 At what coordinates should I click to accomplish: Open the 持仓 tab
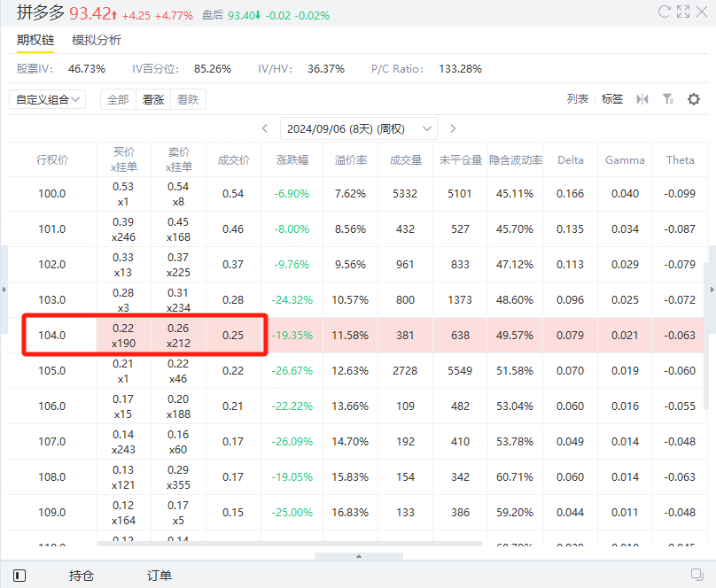click(x=82, y=576)
